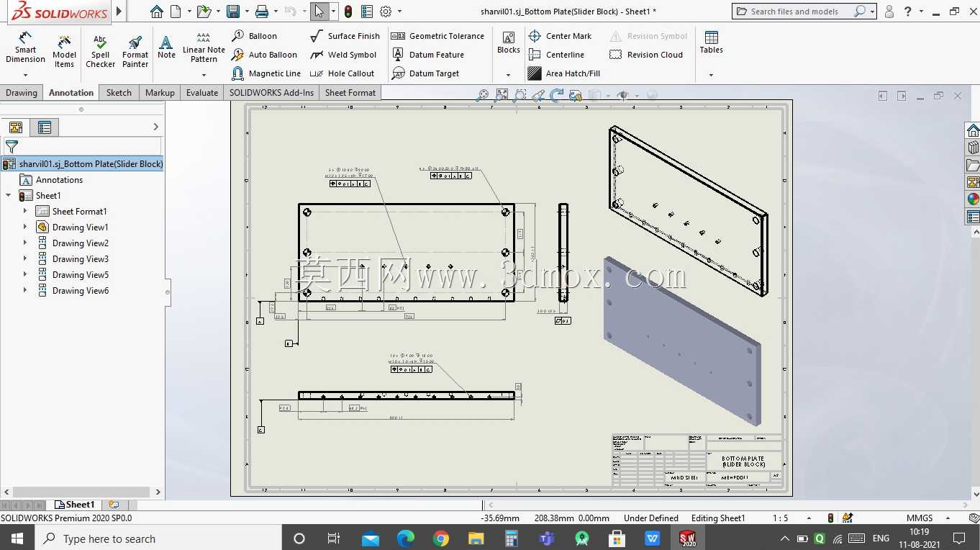Apply Area Hatch/Fill
The image size is (980, 550).
(x=564, y=73)
